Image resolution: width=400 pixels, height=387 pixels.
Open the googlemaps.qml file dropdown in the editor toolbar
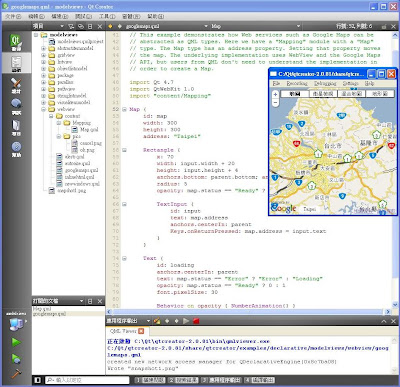pos(167,26)
